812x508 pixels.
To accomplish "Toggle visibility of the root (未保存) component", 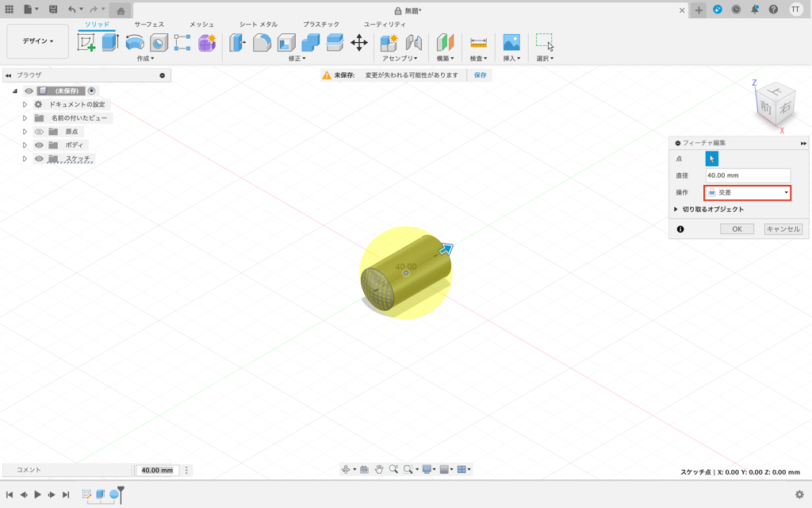I will (x=29, y=90).
